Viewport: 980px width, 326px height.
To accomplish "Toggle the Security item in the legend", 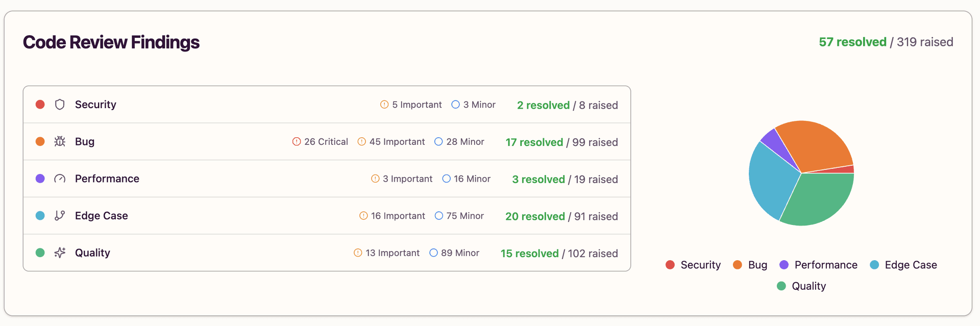I will [693, 265].
